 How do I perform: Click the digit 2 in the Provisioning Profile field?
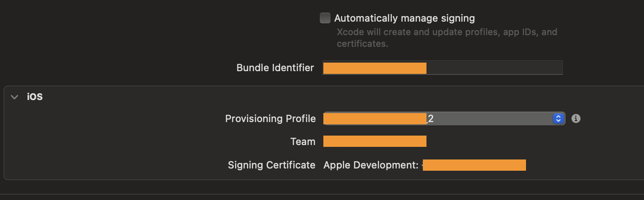431,119
